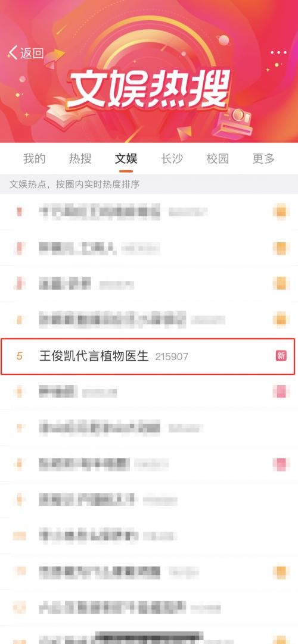
Task: Tap the 新 badge on 王俊凯 entry
Action: (x=281, y=356)
